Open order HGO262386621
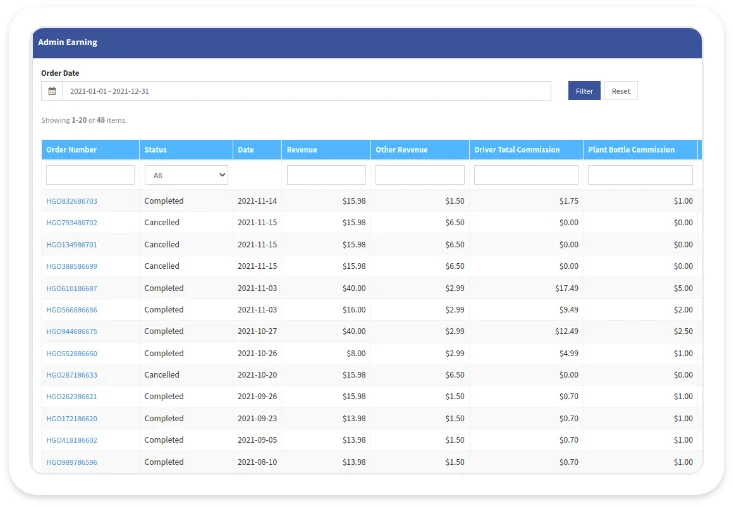This screenshot has height=507, width=733. coord(72,396)
